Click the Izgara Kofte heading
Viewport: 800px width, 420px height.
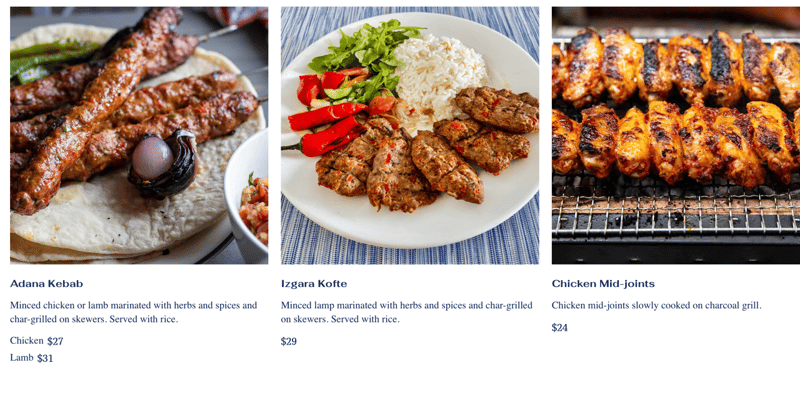(x=314, y=284)
